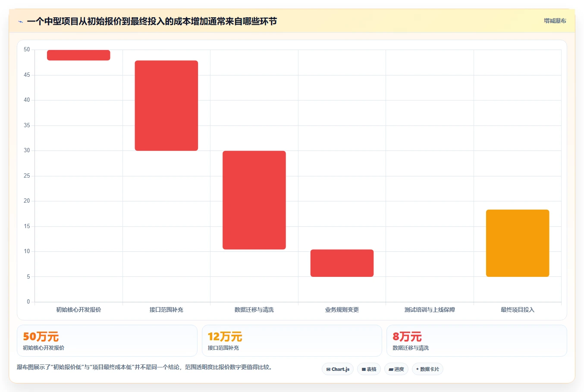Click the 8万元 data card
Viewport: 584px width, 392px height.
(x=477, y=341)
